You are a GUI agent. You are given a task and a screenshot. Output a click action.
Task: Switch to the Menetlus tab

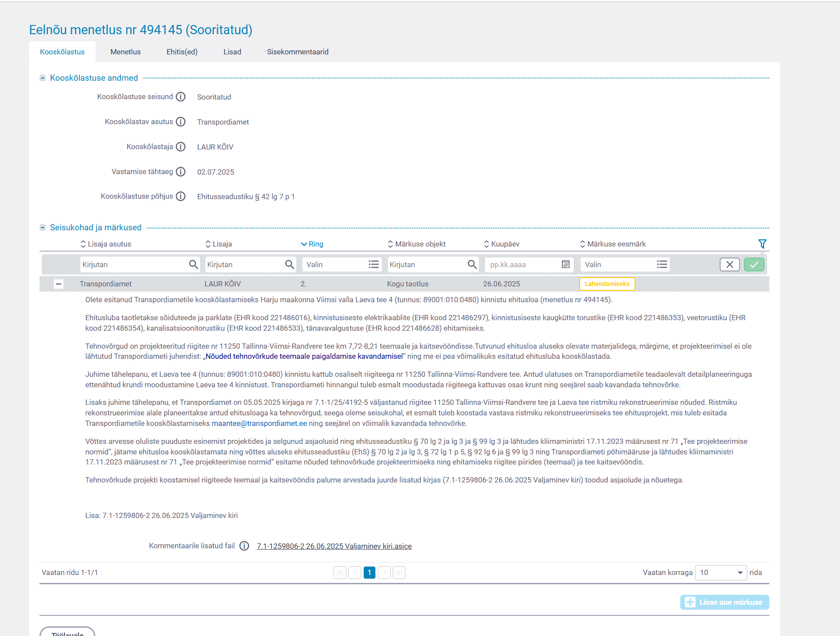126,52
